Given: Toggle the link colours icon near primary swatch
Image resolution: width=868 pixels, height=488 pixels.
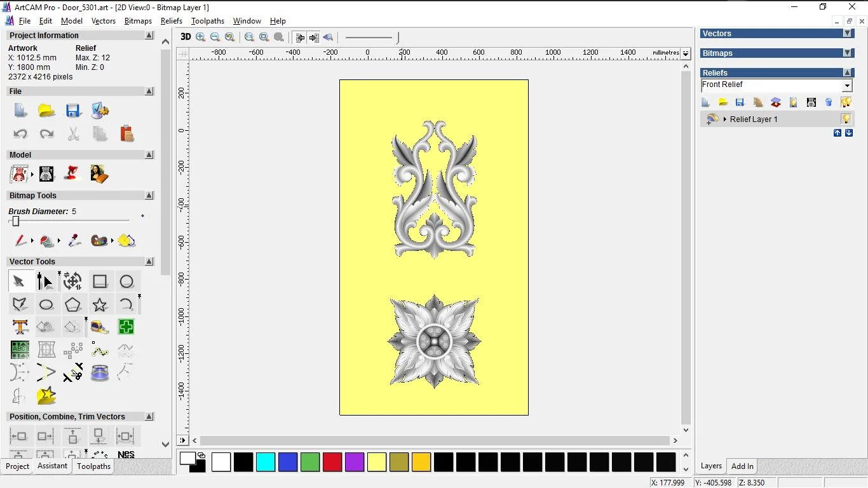Looking at the screenshot, I should click(201, 455).
